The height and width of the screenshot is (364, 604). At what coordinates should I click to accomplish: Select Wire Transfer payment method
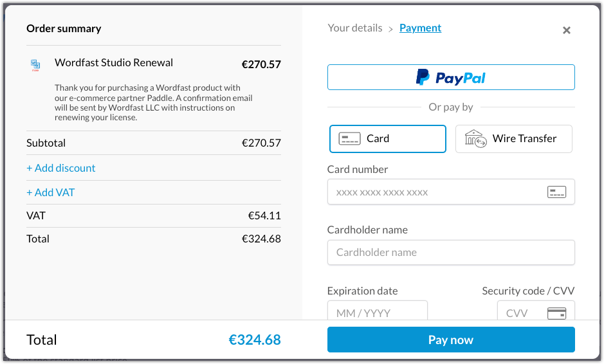pos(513,139)
